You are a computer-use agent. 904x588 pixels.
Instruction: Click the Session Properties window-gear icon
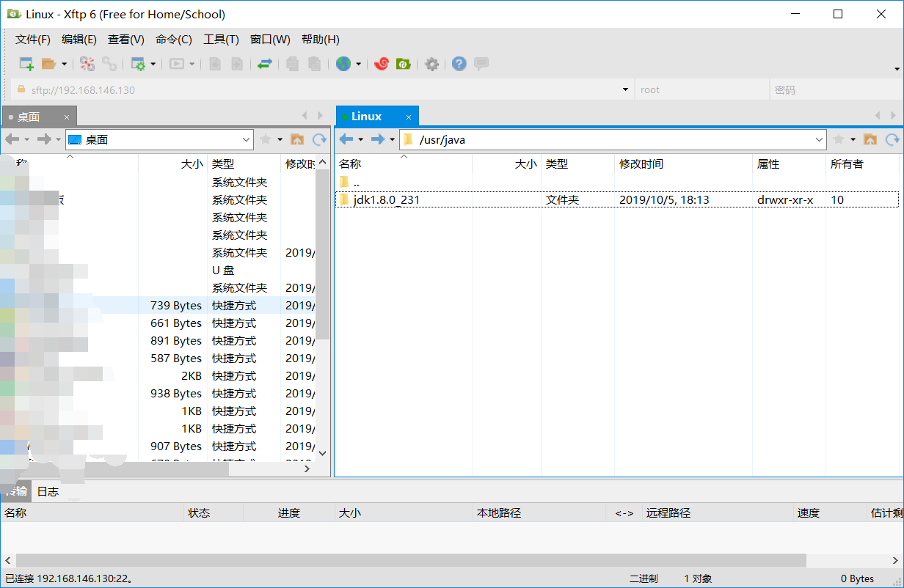[x=138, y=64]
